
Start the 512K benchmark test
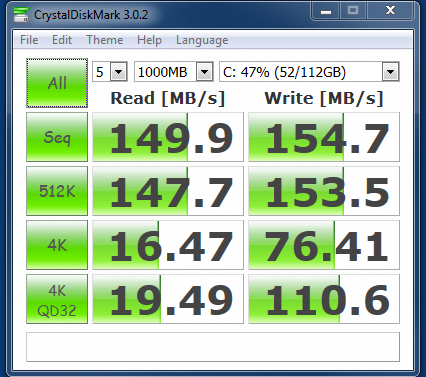57,191
